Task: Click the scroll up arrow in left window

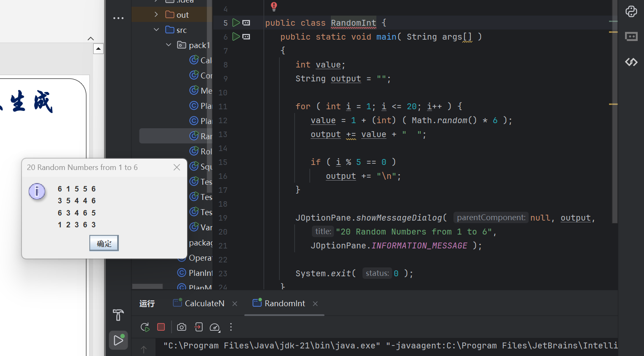Action: pyautogui.click(x=98, y=49)
